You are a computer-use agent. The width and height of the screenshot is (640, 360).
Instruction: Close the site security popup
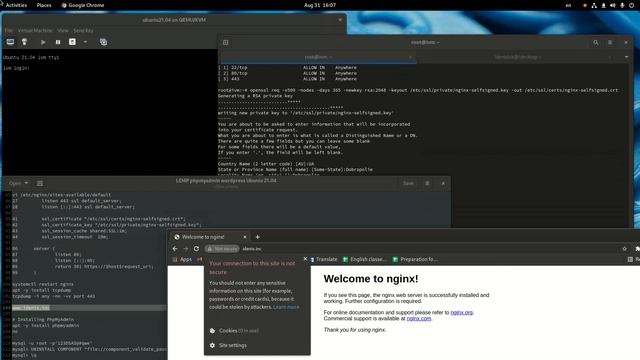[305, 259]
